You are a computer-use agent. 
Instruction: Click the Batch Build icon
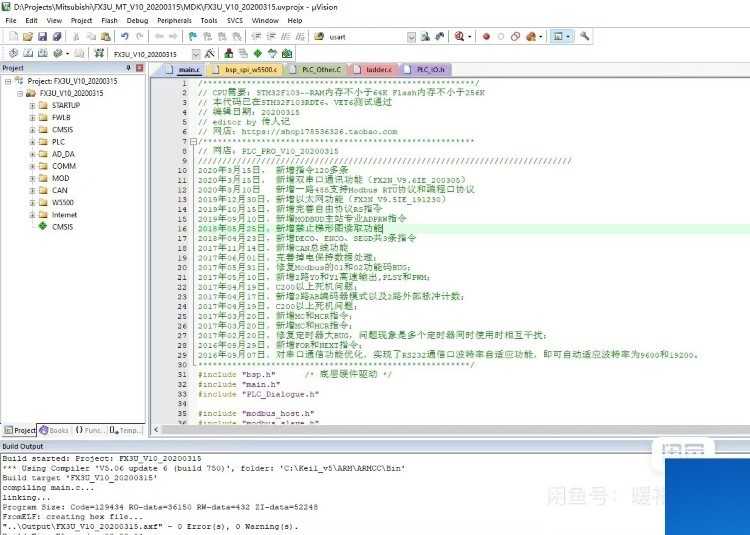click(x=57, y=54)
